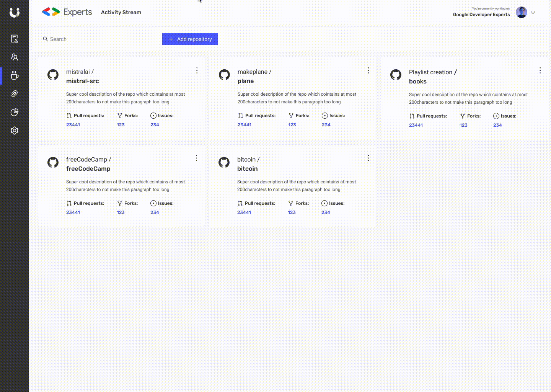Open the plane repository name

[246, 81]
